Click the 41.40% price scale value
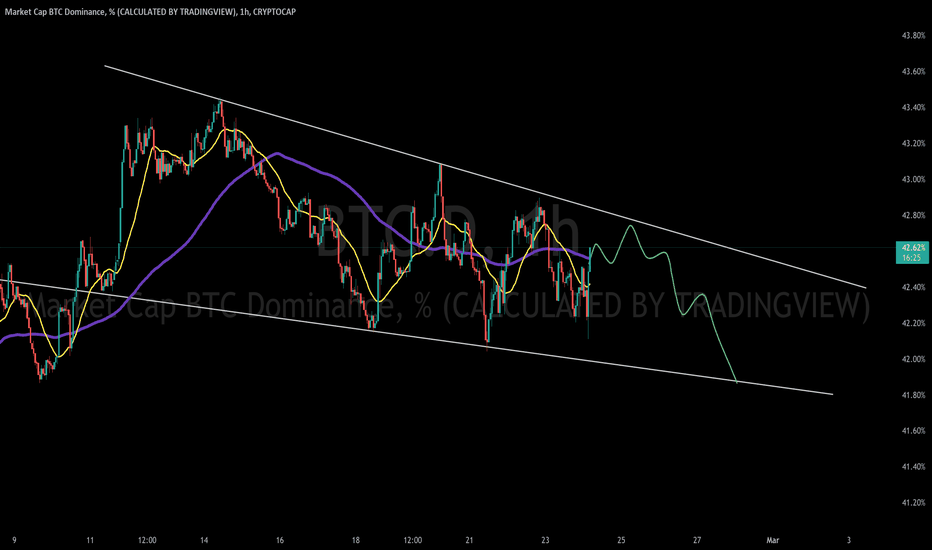932x550 pixels. click(x=914, y=467)
